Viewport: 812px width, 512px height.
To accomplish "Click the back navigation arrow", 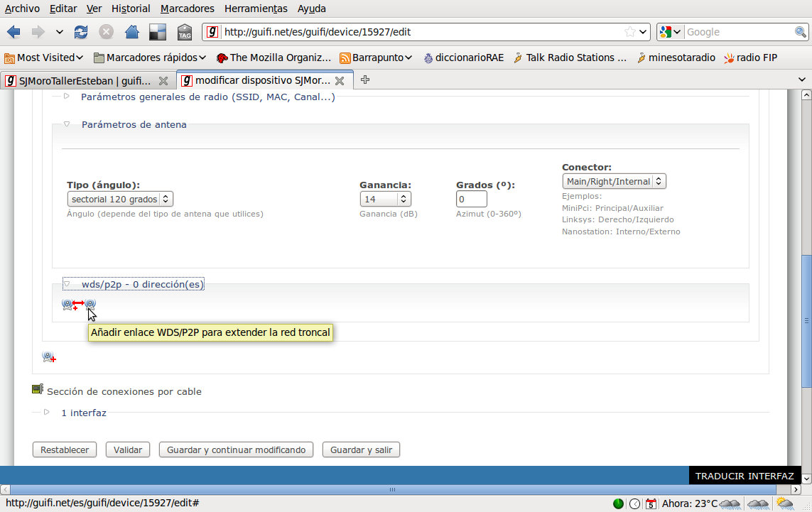I will pos(14,32).
